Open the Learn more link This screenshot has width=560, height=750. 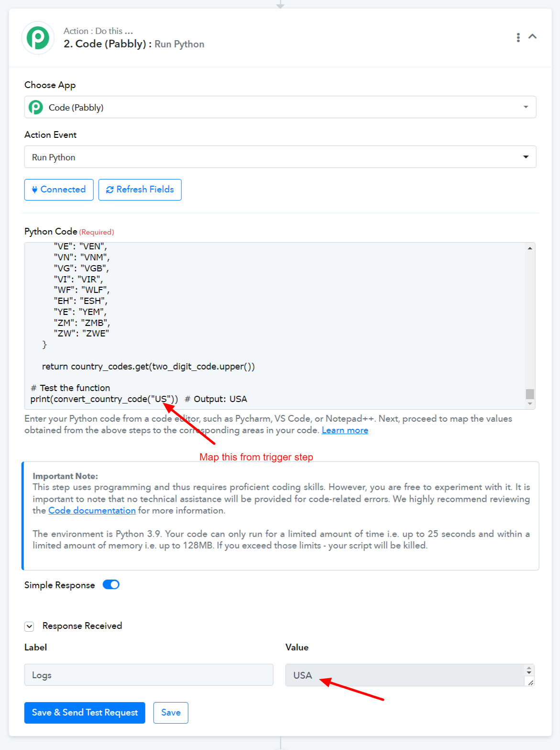coord(345,430)
